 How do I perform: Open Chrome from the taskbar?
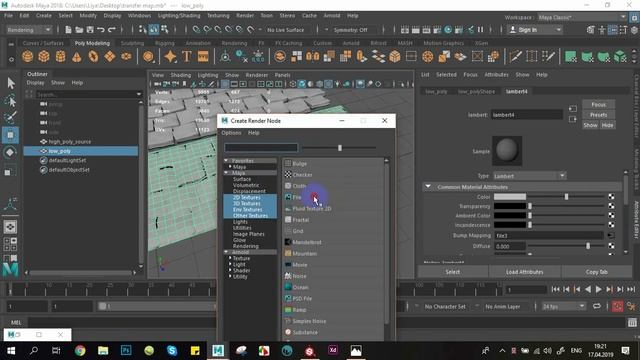[x=80, y=351]
